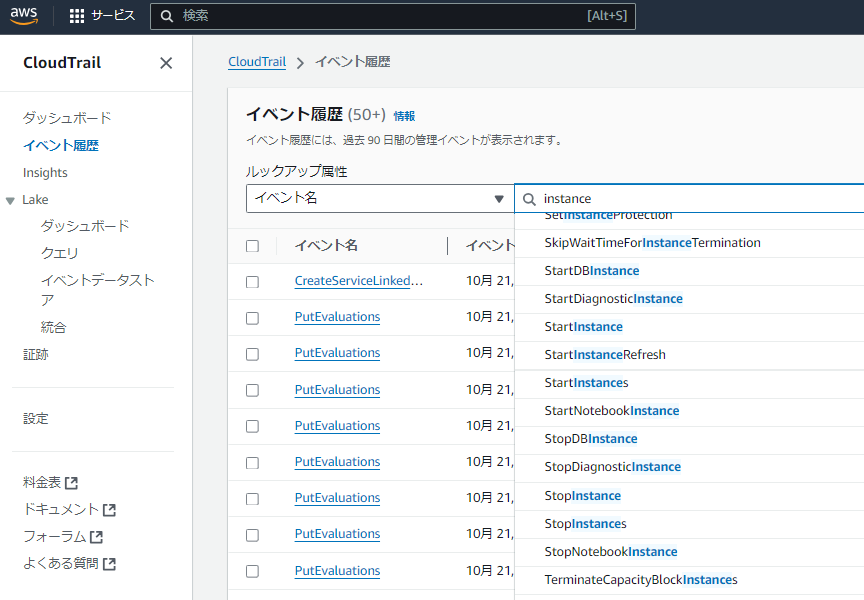Check the fourth PutEvaluations row checkbox
Screen dimensions: 864x600
click(252, 426)
